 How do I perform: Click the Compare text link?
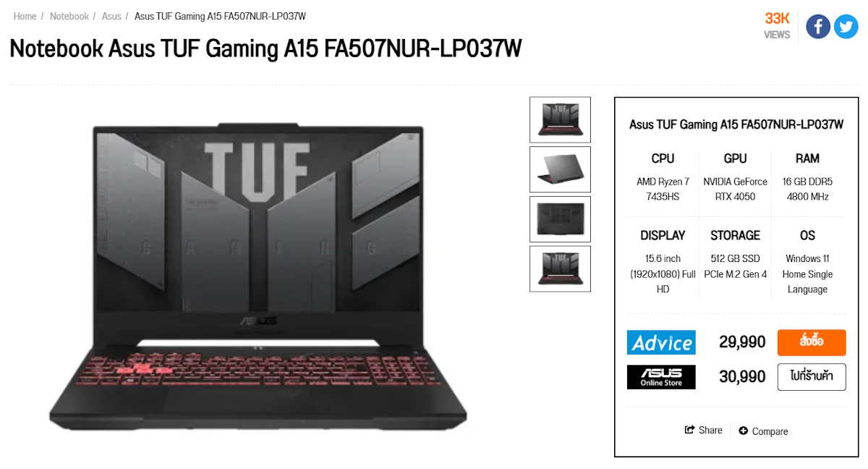(x=770, y=431)
